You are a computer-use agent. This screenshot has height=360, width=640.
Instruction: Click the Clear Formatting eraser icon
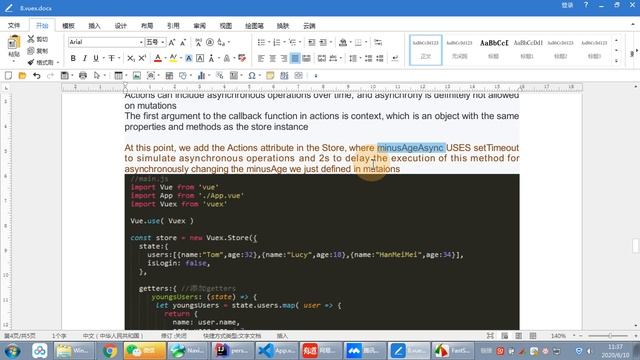click(x=242, y=58)
